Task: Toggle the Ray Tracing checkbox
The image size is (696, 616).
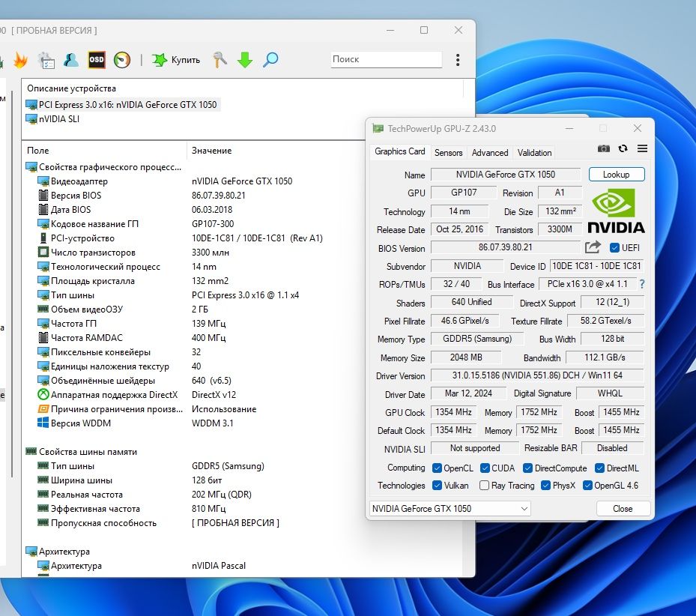Action: pyautogui.click(x=484, y=486)
